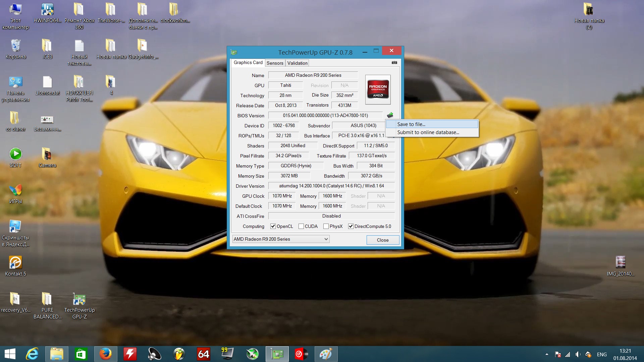Launch Firefox from the taskbar
The height and width of the screenshot is (362, 644).
pyautogui.click(x=106, y=354)
